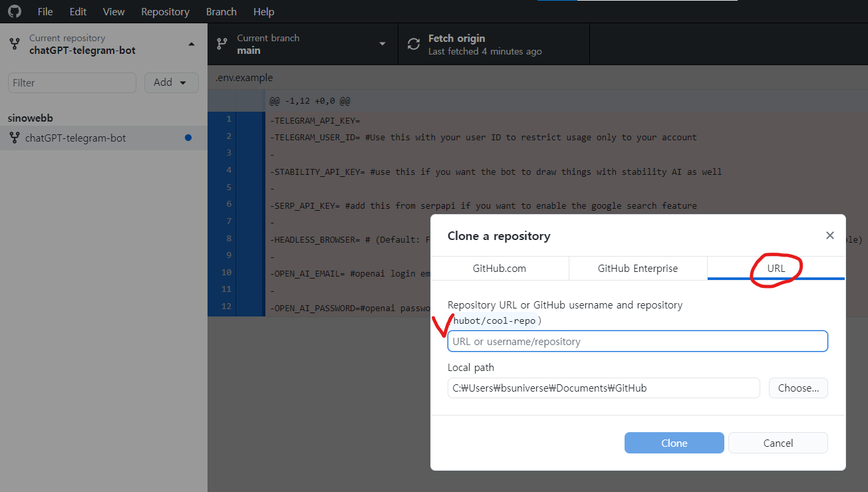
Task: Open the Edit menu
Action: (x=78, y=12)
